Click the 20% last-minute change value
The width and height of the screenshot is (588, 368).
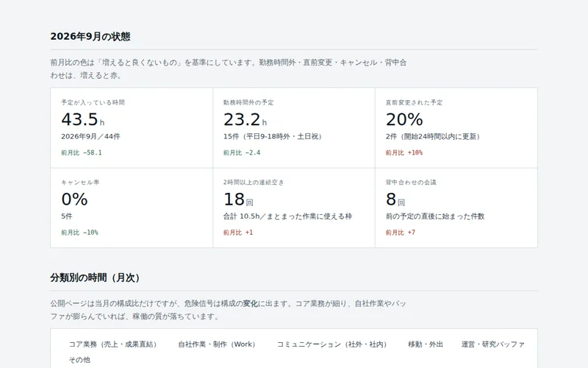pyautogui.click(x=404, y=119)
